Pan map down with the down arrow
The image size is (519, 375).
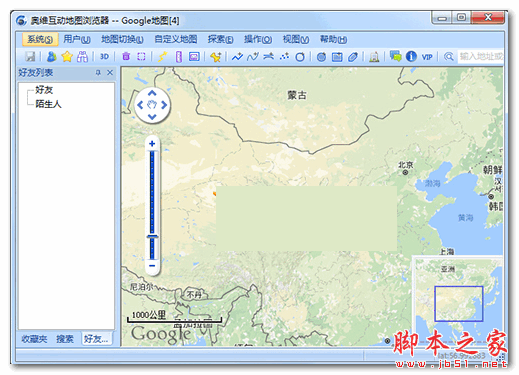tap(152, 117)
